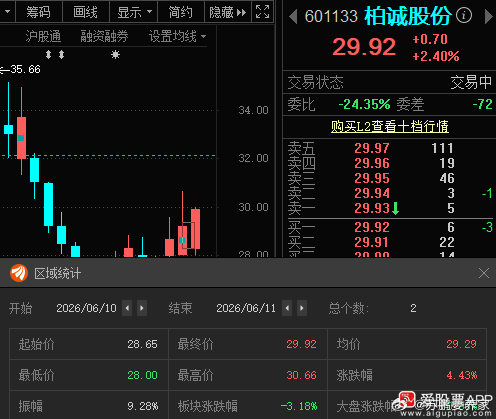The image size is (496, 419).
Task: Click the 委差 value -72
Action: [x=482, y=104]
